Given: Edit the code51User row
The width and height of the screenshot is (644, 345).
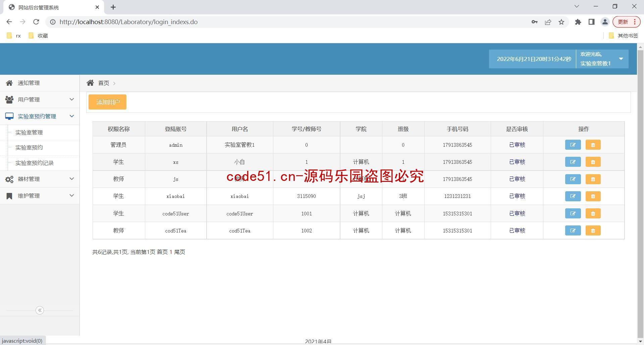Looking at the screenshot, I should pyautogui.click(x=573, y=214).
